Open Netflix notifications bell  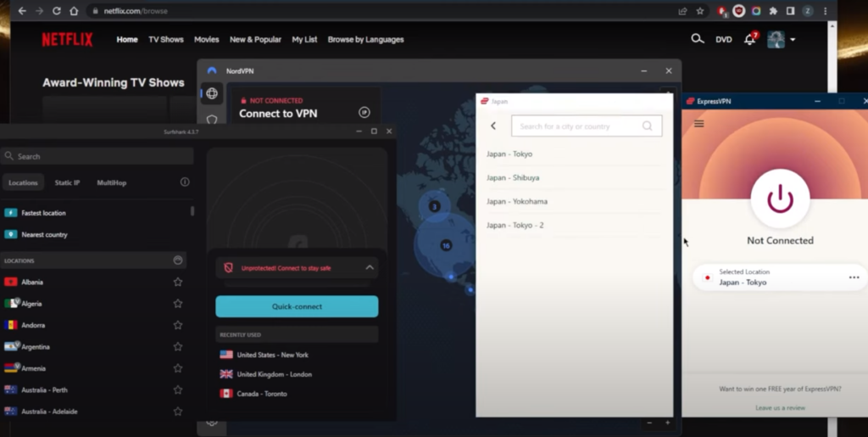(x=749, y=40)
